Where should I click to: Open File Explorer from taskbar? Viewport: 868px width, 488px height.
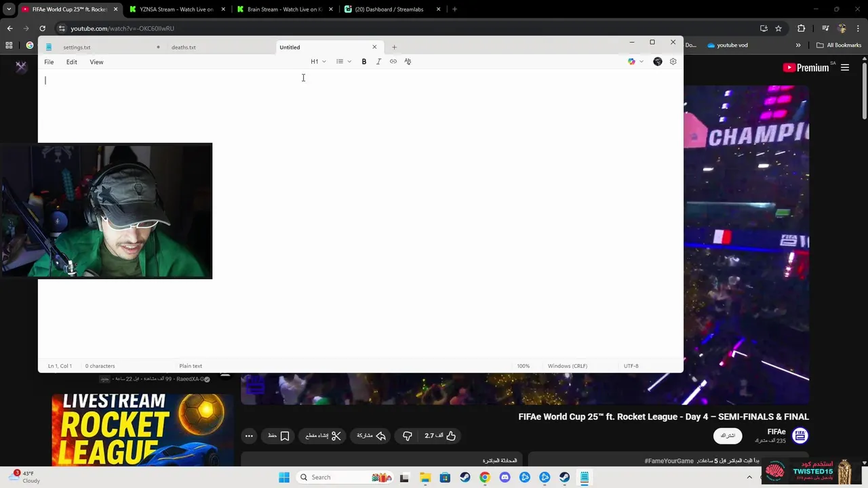coord(425,477)
